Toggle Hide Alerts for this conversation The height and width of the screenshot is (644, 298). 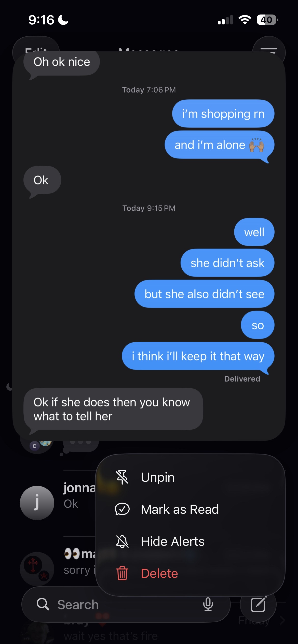(x=190, y=541)
